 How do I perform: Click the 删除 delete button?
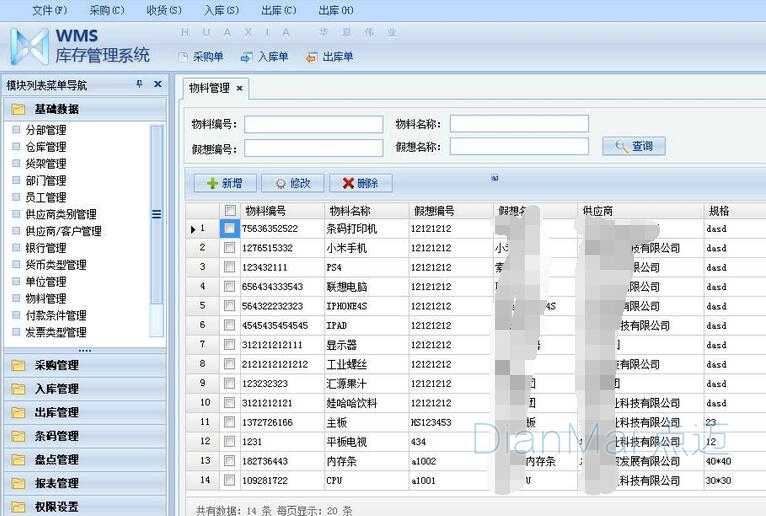coord(360,183)
